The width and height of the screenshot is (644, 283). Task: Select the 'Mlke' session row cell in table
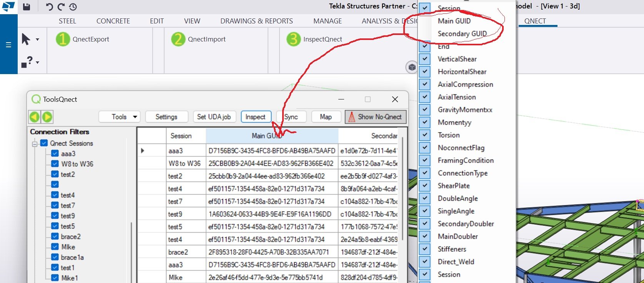tap(186, 277)
